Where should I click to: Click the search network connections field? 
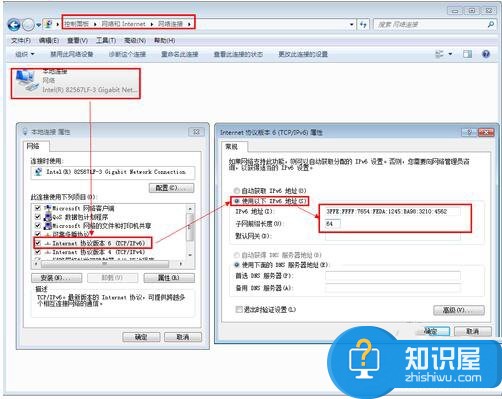pyautogui.click(x=430, y=24)
